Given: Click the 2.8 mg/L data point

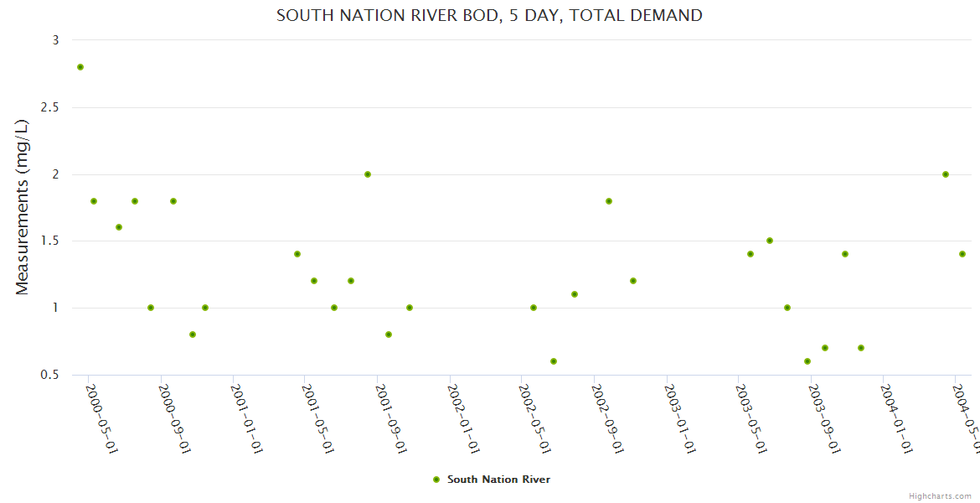Looking at the screenshot, I should pyautogui.click(x=80, y=67).
